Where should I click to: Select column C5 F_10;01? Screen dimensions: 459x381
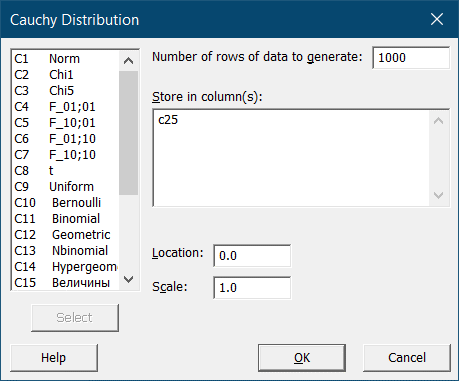pos(65,123)
